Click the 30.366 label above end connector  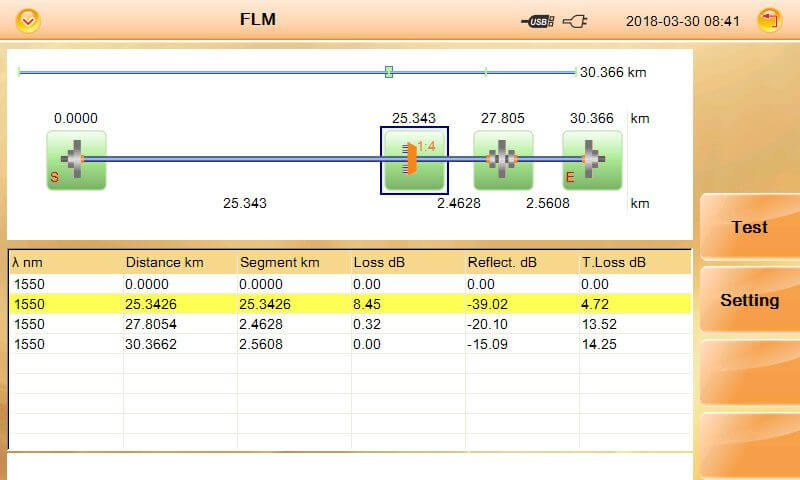point(592,118)
